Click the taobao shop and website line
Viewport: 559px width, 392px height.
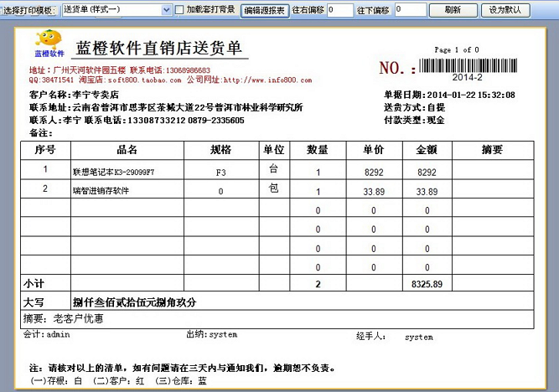click(170, 80)
